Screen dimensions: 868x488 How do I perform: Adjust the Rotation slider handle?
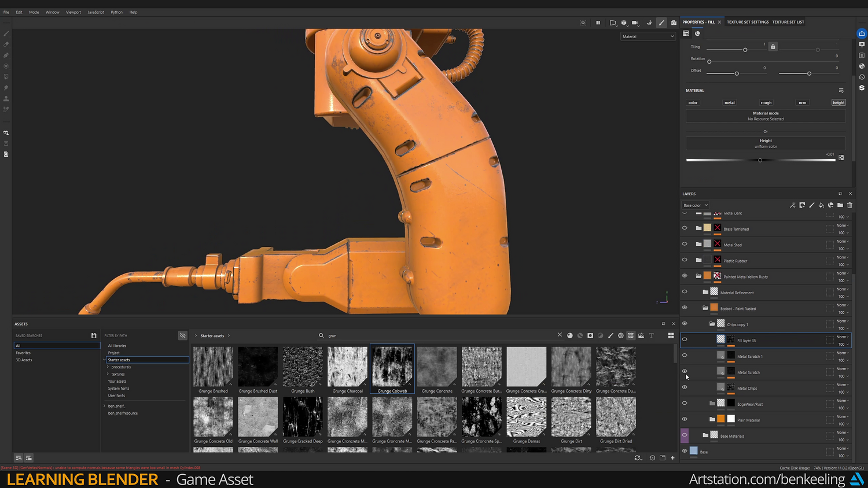pyautogui.click(x=709, y=61)
